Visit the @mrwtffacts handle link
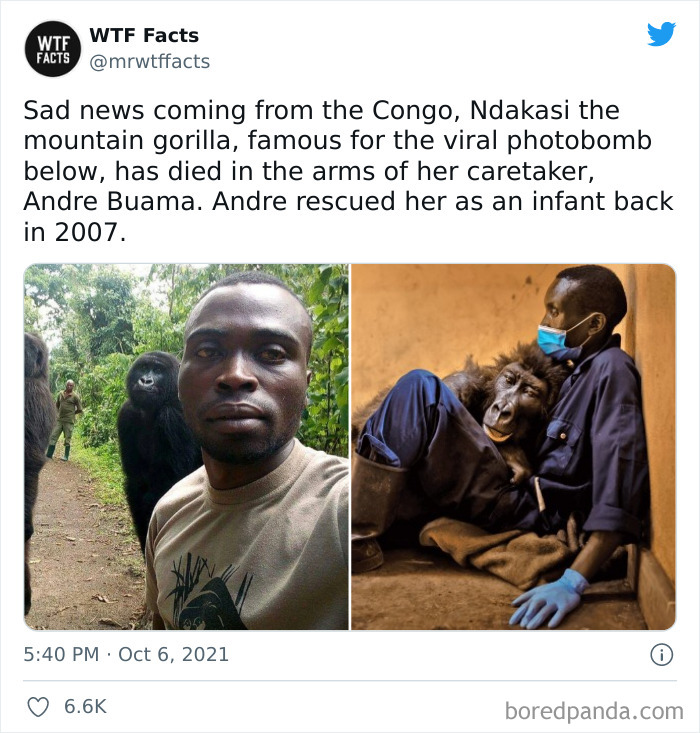Screen dimensions: 700x733 coord(149,62)
